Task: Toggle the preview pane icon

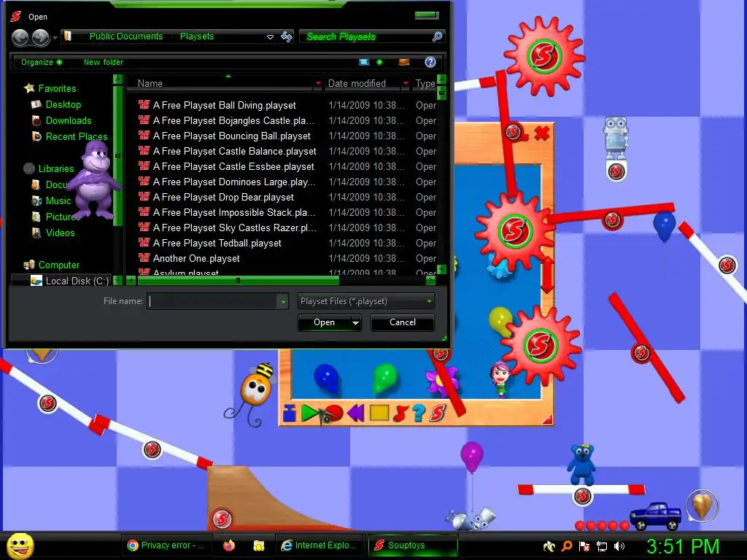Action: point(404,62)
